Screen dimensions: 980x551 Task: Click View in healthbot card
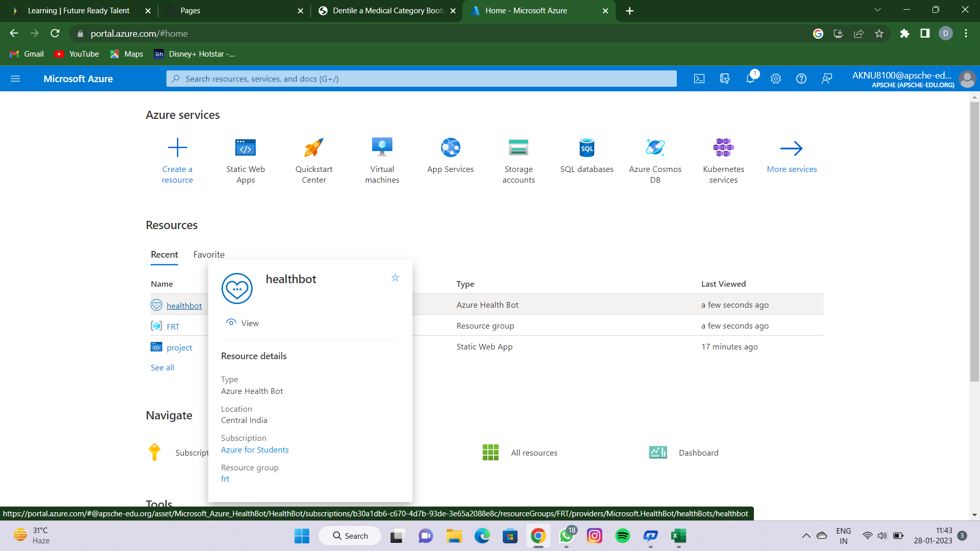242,323
